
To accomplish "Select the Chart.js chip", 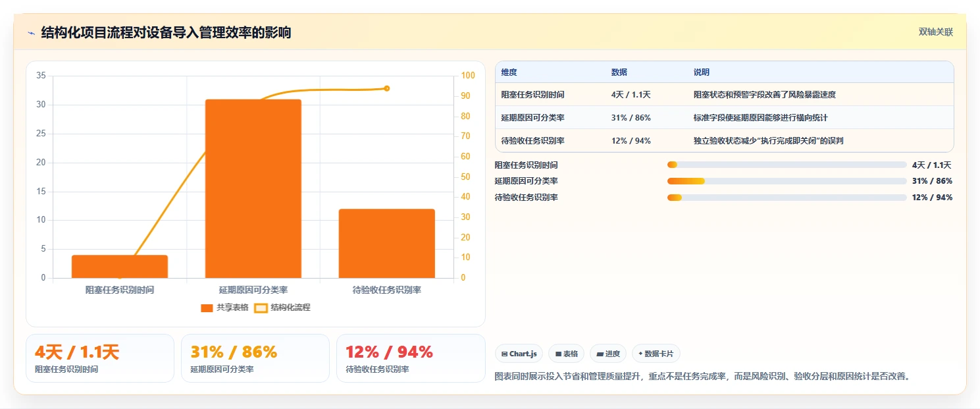I will [519, 354].
